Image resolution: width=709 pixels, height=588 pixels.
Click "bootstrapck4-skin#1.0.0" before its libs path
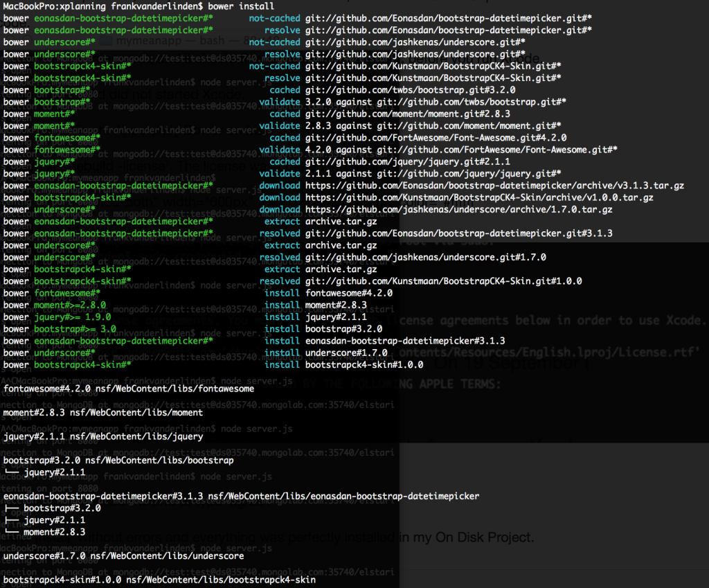coord(62,580)
